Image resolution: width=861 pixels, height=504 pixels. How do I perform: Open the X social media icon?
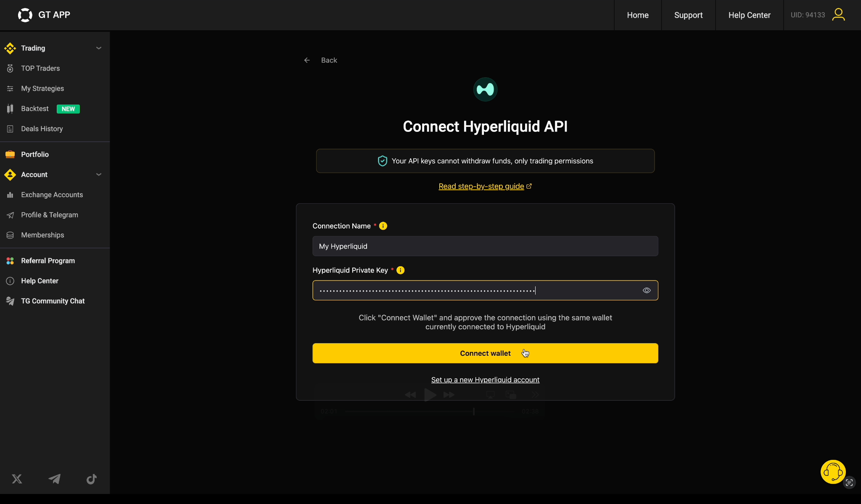(x=17, y=479)
